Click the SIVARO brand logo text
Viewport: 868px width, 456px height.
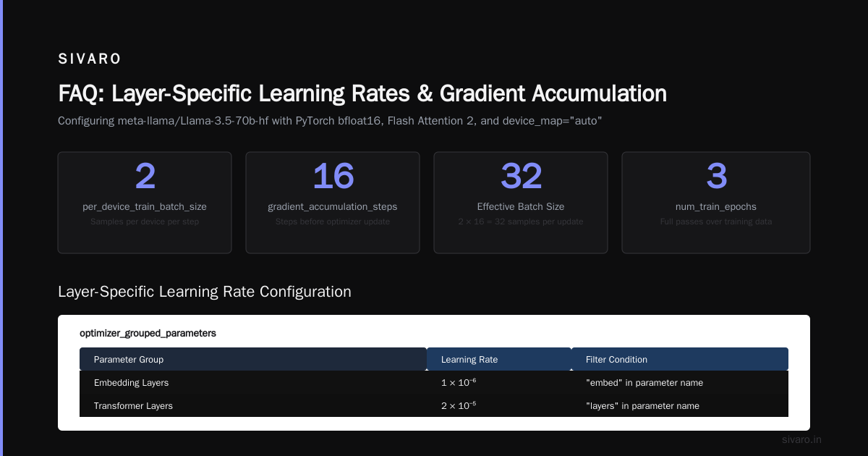click(x=90, y=59)
